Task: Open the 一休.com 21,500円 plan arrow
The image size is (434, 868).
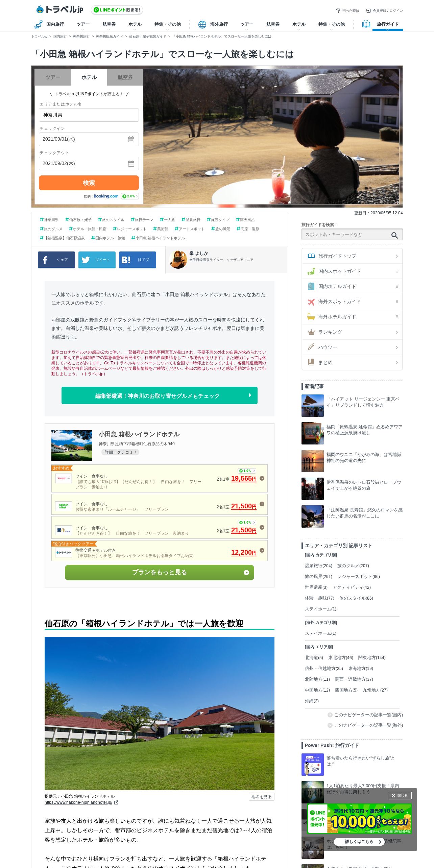Action: point(262,527)
